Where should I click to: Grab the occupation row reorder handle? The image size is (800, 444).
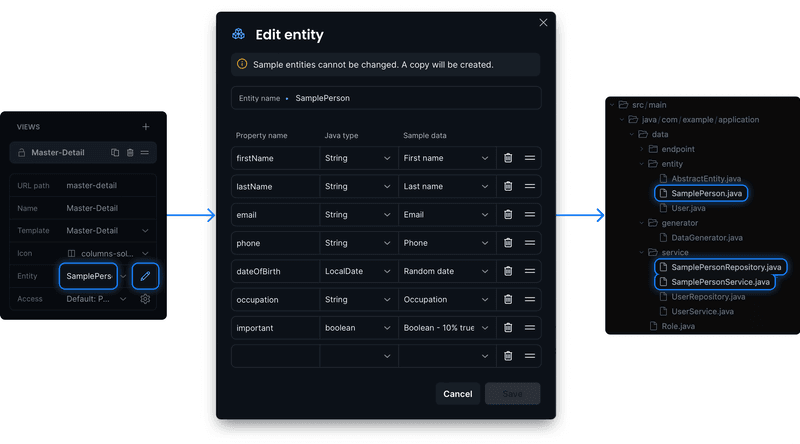(x=530, y=300)
